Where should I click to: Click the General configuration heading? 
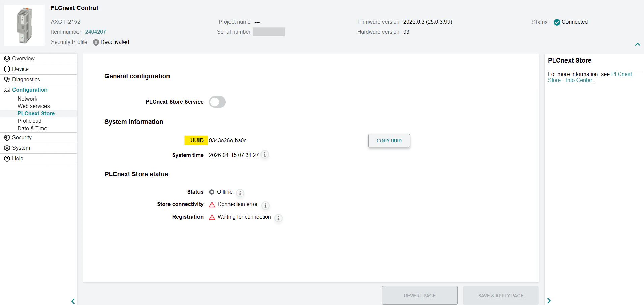coord(137,76)
